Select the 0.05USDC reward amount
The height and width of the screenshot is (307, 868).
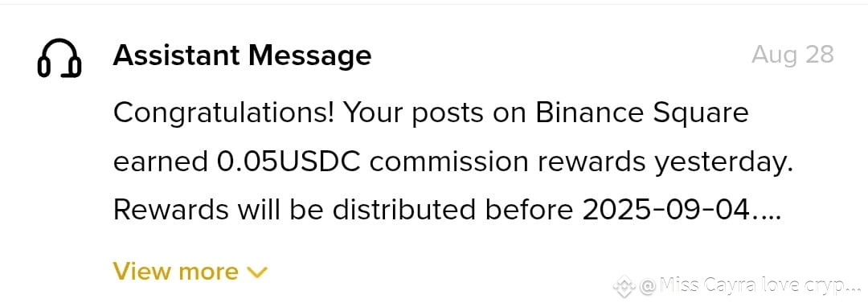[286, 162]
